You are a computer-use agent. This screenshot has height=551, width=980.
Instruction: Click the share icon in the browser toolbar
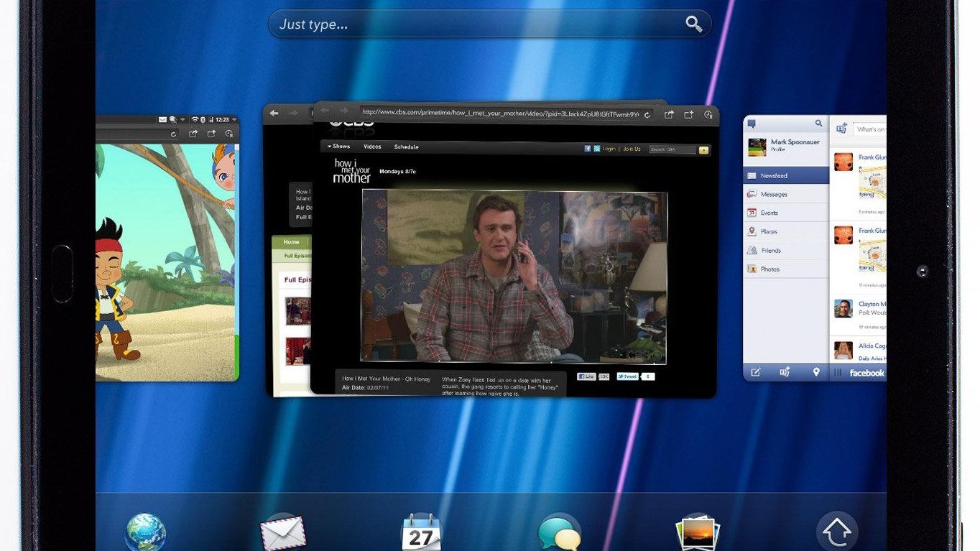point(668,115)
